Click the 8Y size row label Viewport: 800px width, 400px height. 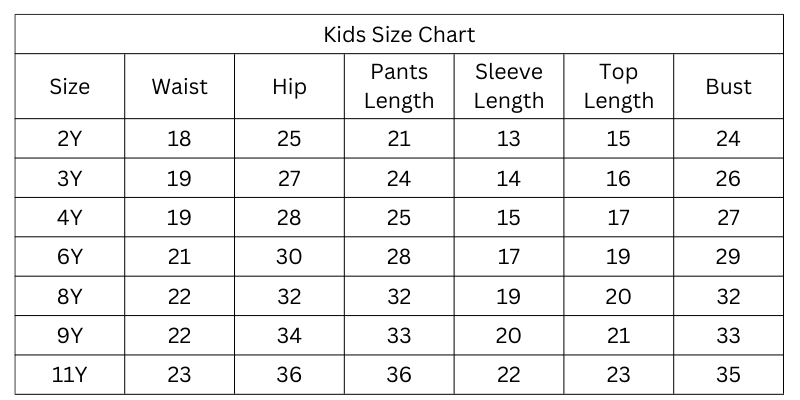pos(70,297)
